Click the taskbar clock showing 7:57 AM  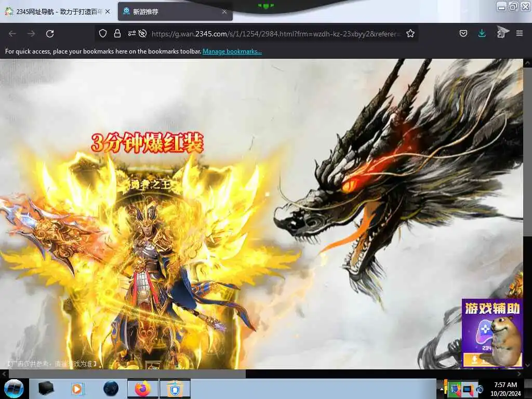(506, 389)
